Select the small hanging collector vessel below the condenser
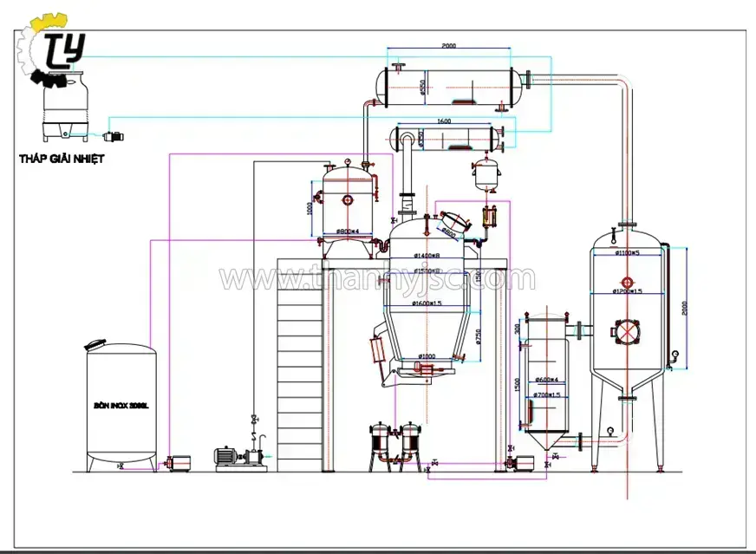756x554 pixels. (x=486, y=173)
